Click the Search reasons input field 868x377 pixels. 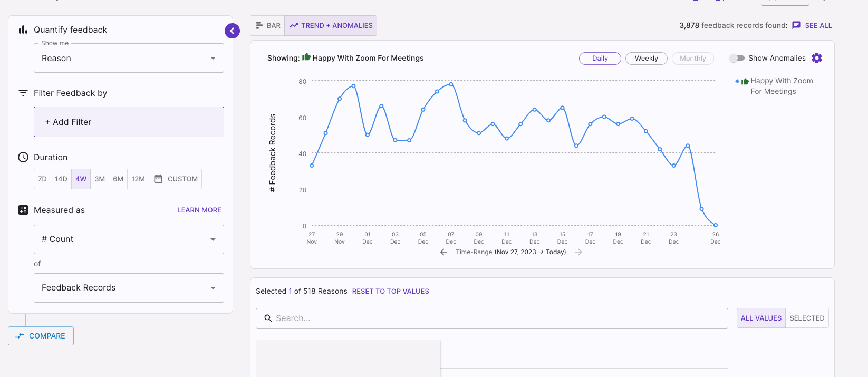coord(492,318)
